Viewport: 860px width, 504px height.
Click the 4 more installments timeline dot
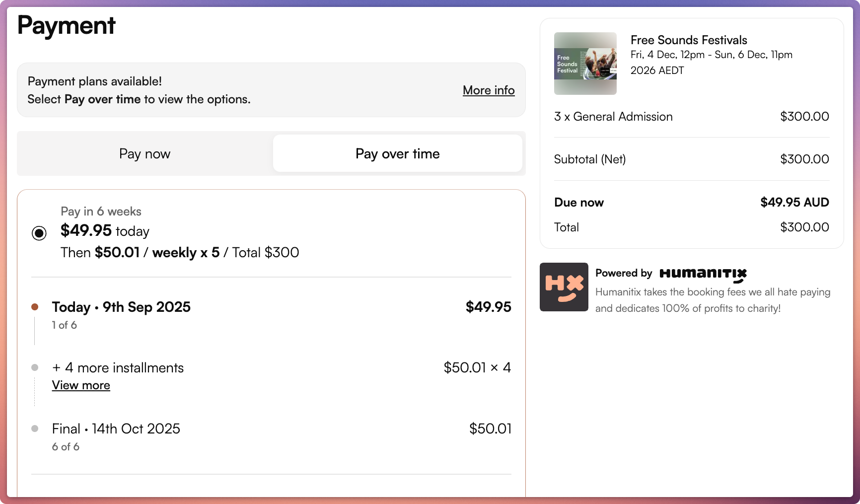click(35, 367)
